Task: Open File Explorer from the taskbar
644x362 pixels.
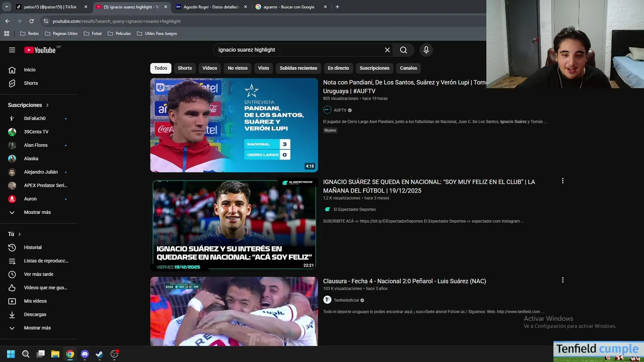Action: tap(55, 354)
